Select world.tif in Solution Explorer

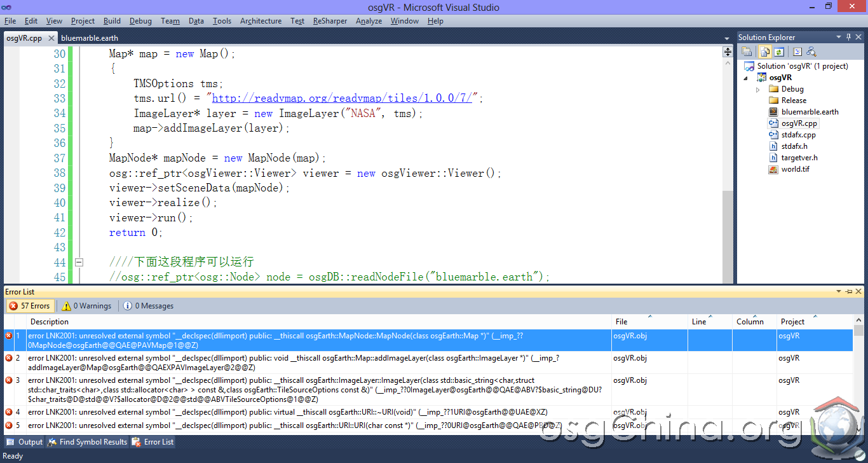click(x=795, y=169)
